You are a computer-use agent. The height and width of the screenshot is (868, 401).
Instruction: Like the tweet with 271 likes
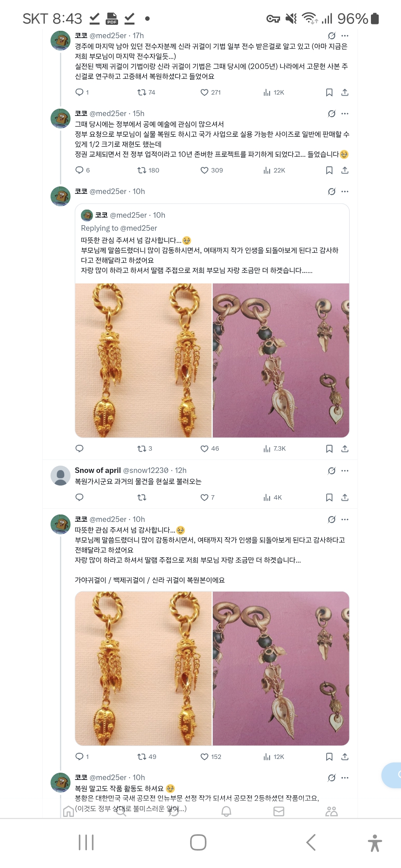tap(210, 92)
